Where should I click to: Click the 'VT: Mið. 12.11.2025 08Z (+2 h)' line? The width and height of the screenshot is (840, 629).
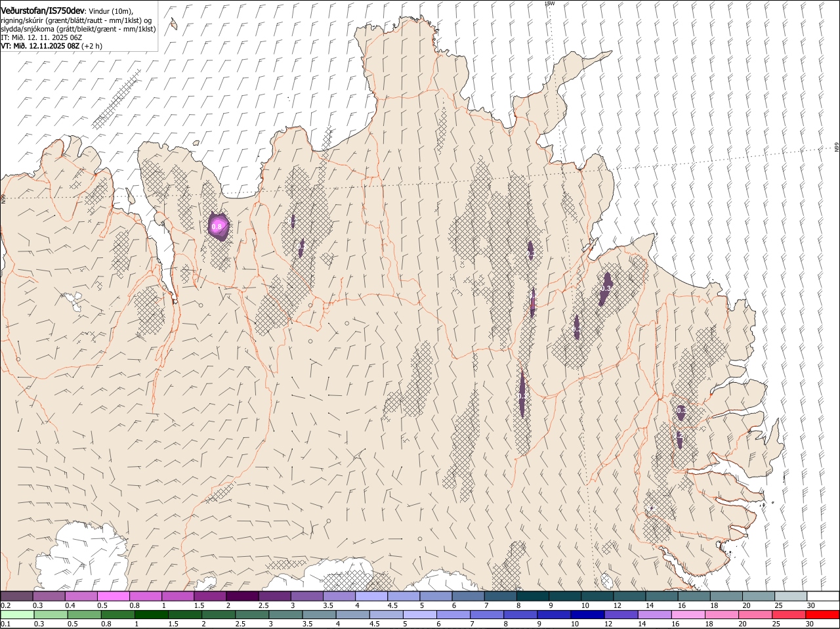[x=51, y=46]
